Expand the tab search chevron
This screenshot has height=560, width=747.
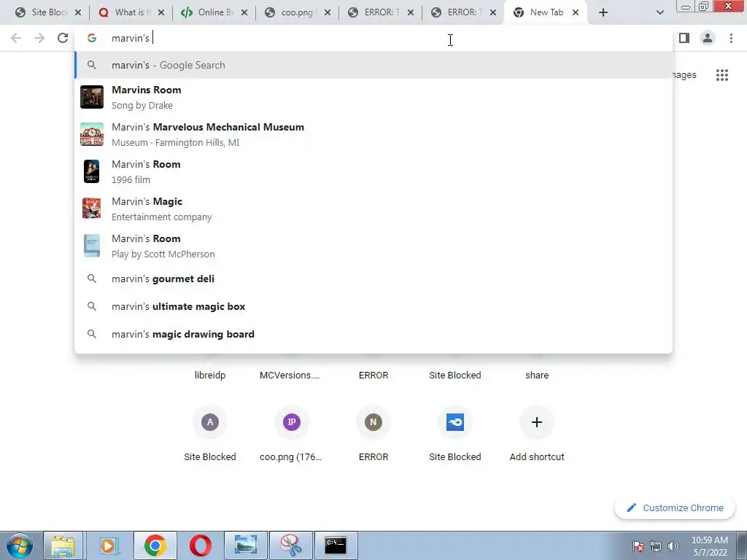point(659,12)
